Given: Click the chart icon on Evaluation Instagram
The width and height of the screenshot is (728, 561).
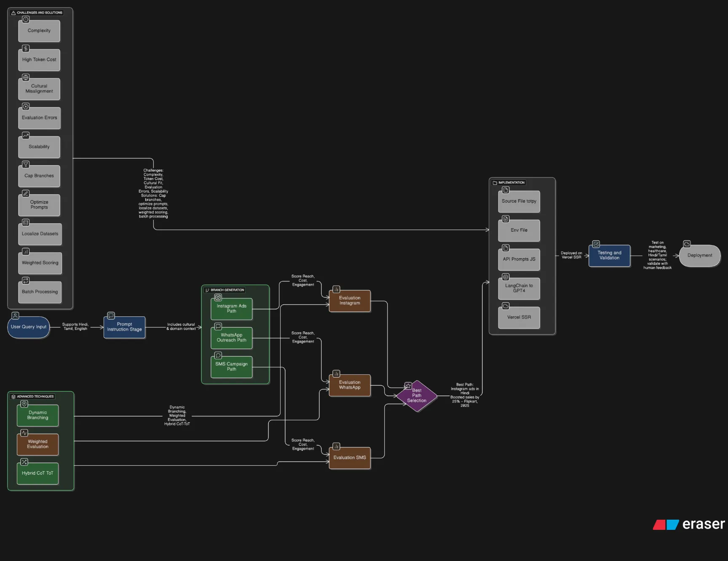Looking at the screenshot, I should pyautogui.click(x=336, y=289).
